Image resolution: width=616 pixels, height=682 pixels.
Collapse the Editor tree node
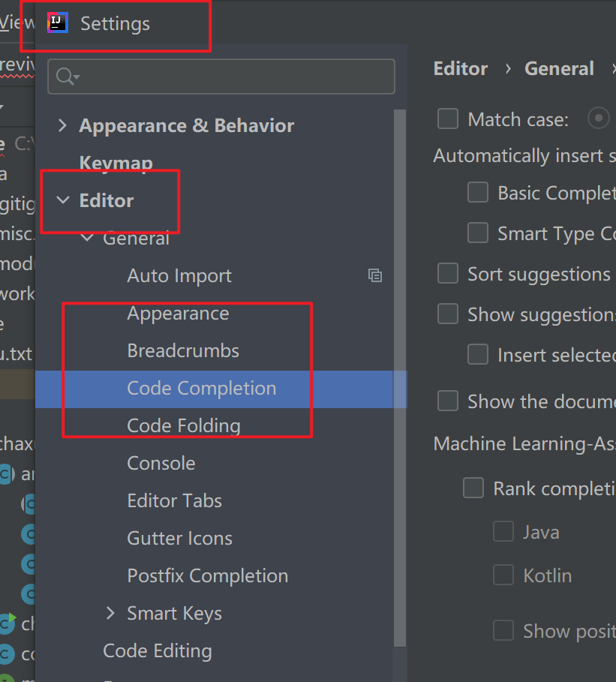coord(62,200)
